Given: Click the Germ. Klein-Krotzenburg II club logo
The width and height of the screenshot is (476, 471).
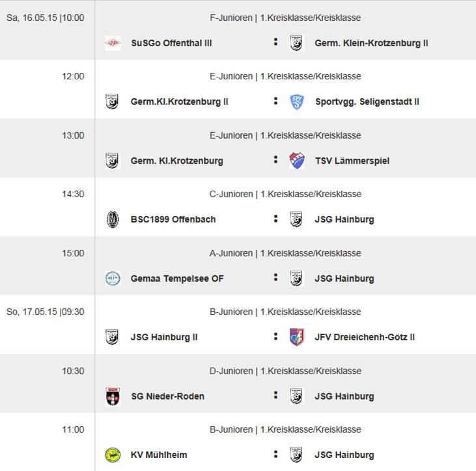Looking at the screenshot, I should pyautogui.click(x=297, y=43).
